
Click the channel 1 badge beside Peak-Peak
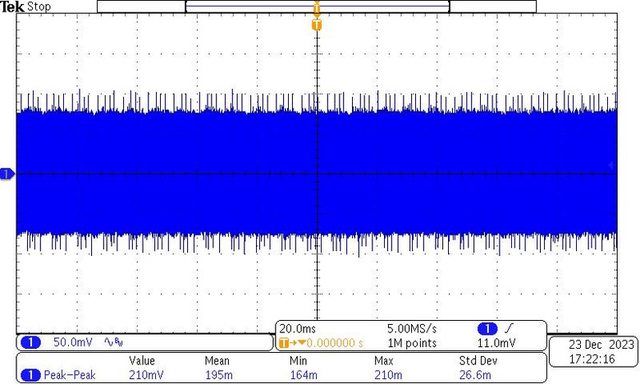coord(31,375)
